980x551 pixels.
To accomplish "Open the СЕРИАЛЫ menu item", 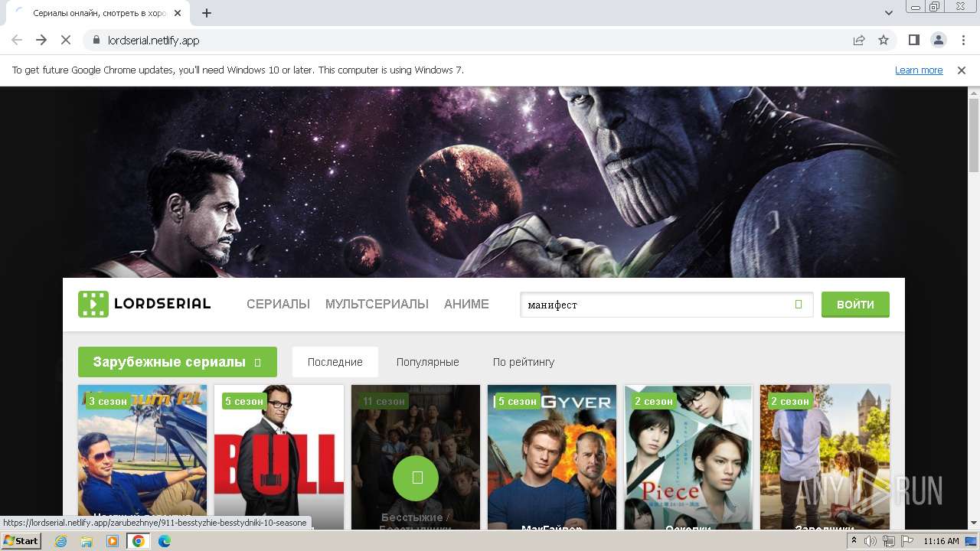I will pyautogui.click(x=278, y=304).
